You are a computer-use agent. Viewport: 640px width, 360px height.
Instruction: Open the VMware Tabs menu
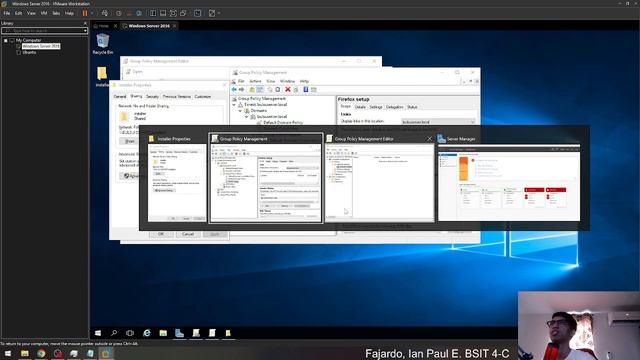click(x=56, y=13)
